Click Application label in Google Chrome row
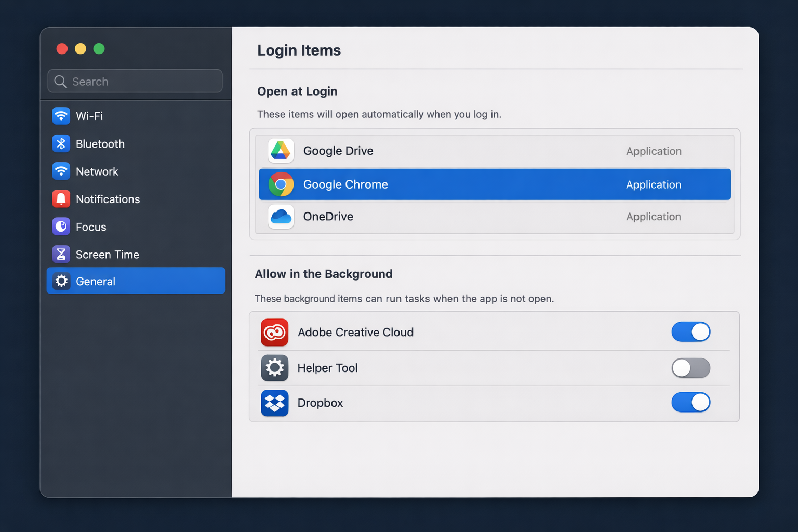Screen dimensions: 798x532 pos(654,184)
